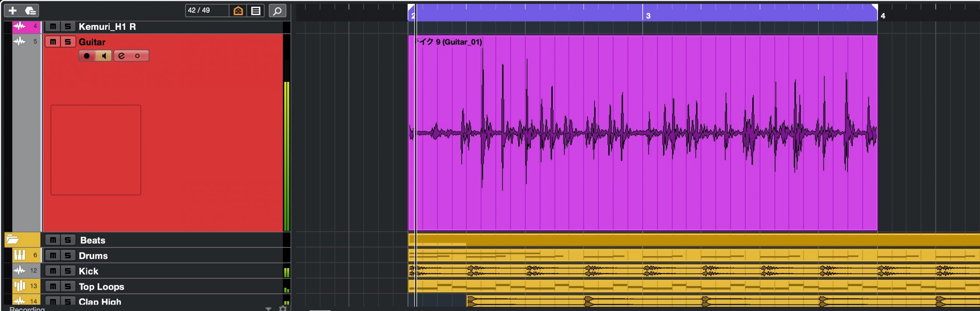This screenshot has width=980, height=311.
Task: Select the Drums MIDI part in timeline
Action: pyautogui.click(x=694, y=255)
